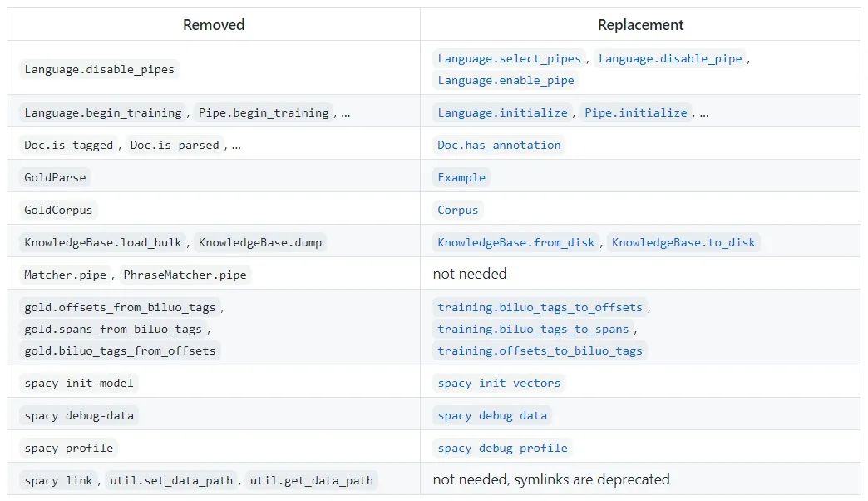Click the Example replacement link
The image size is (868, 501).
click(461, 177)
